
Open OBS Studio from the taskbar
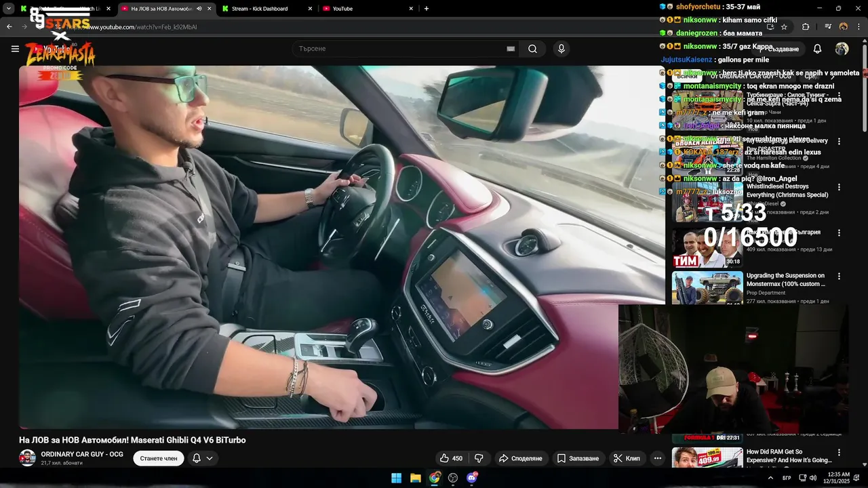[453, 478]
